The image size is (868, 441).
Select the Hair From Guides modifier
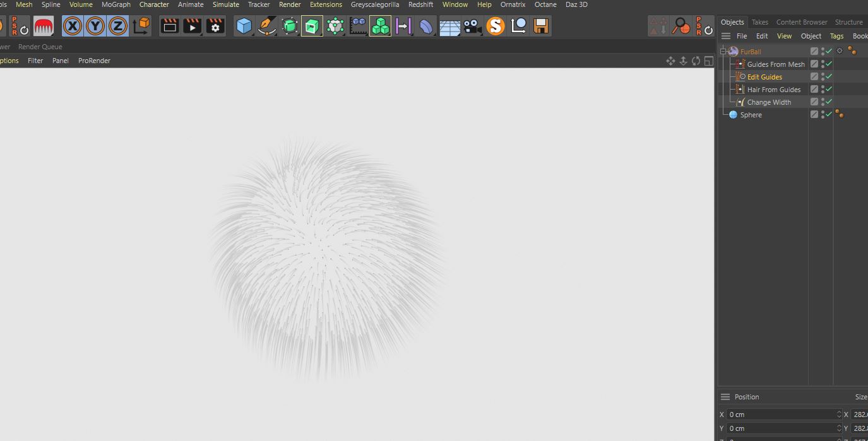tap(773, 90)
